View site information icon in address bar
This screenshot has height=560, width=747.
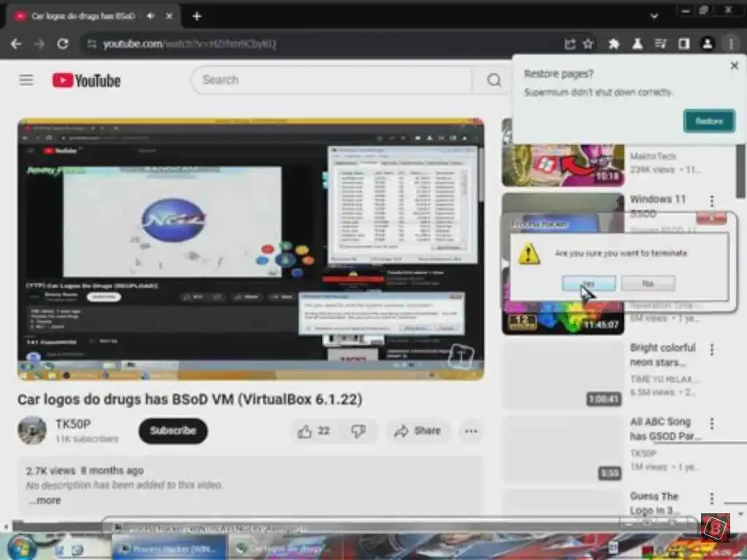click(91, 44)
